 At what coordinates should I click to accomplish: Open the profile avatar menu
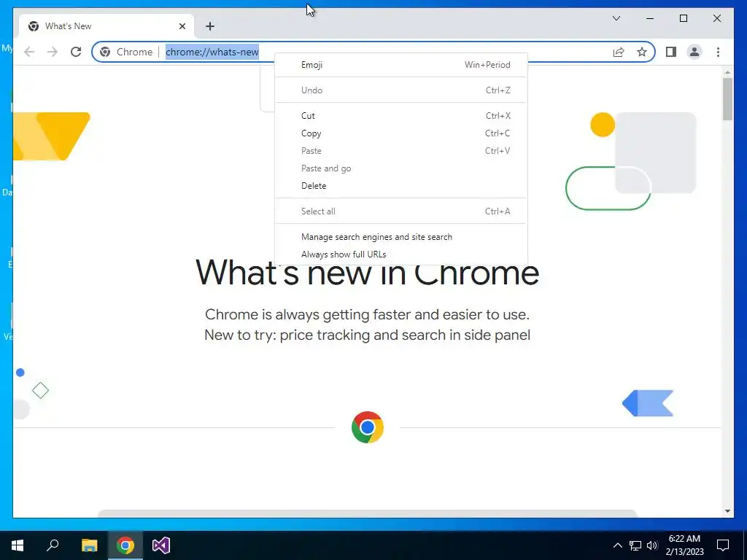click(694, 52)
